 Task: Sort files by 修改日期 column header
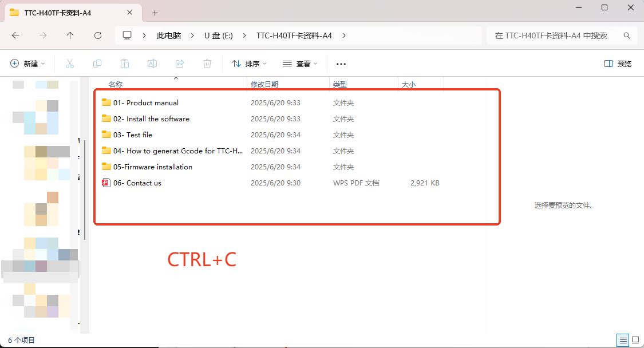[264, 85]
